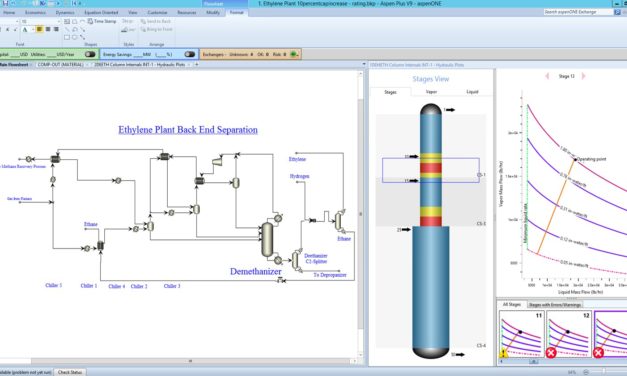Click the Check Status button
Screen dimensions: 627x376
(x=70, y=372)
